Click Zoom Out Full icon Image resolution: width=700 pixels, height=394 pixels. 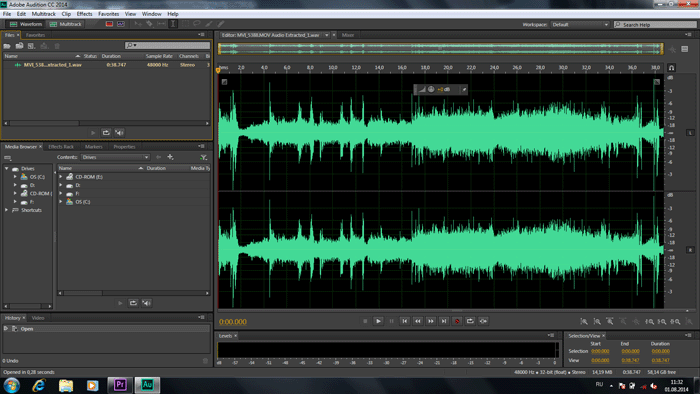point(636,321)
